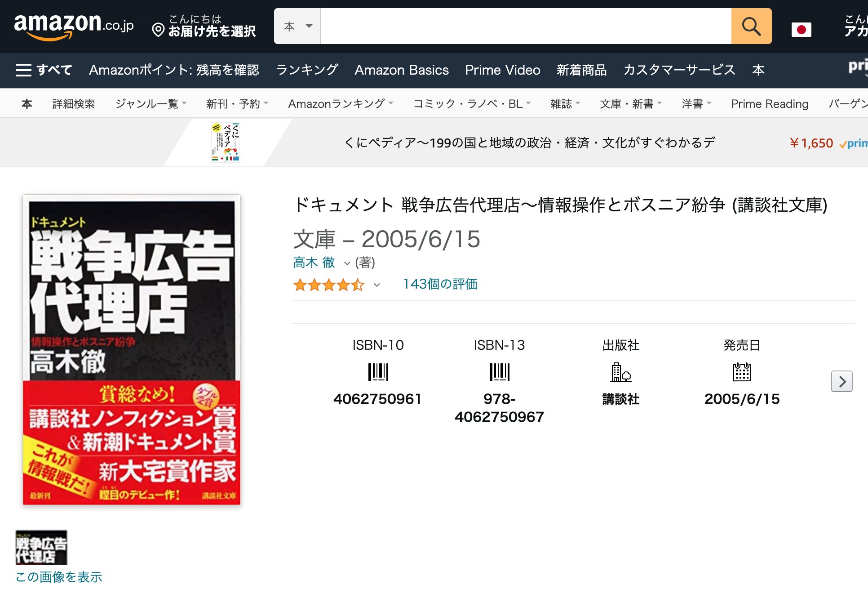Open Prime Video in the nav bar

coord(502,70)
